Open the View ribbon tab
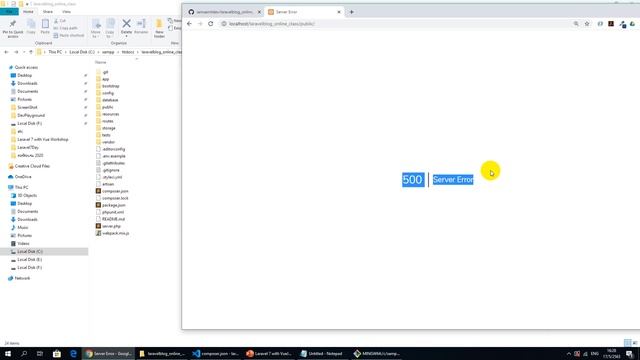 point(66,11)
